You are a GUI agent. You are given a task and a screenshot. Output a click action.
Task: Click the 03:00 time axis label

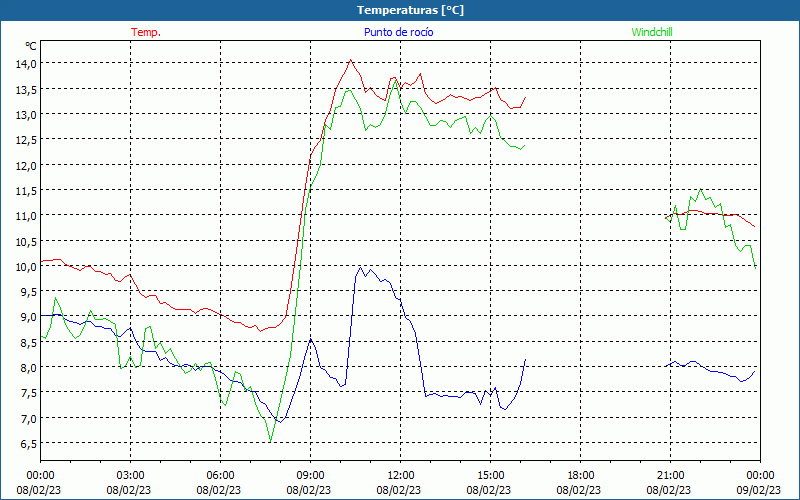point(130,476)
